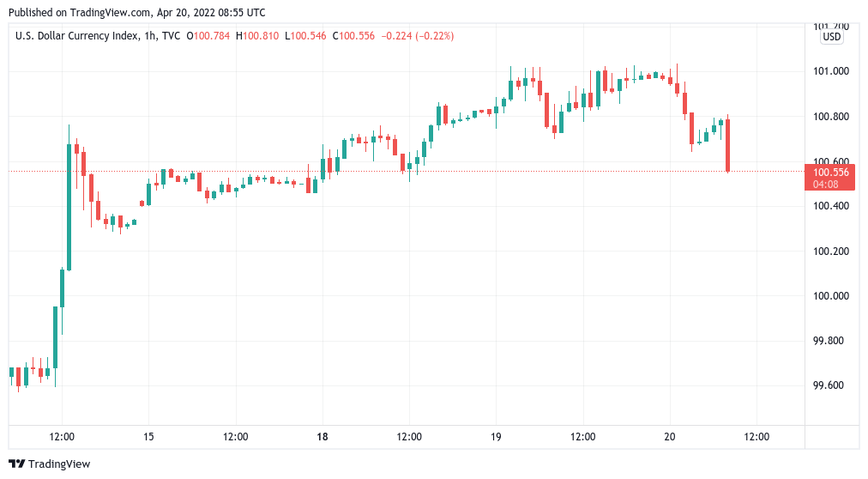The width and height of the screenshot is (868, 479).
Task: Click the red current price label 100.556
Action: [x=831, y=172]
